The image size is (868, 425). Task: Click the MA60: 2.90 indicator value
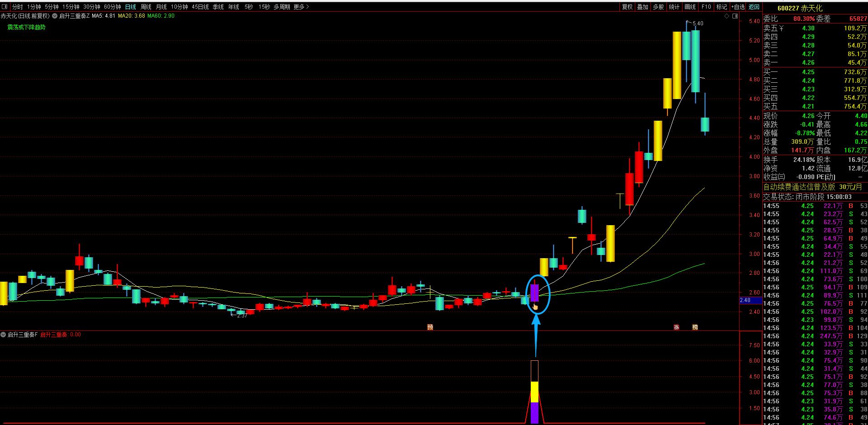(161, 16)
